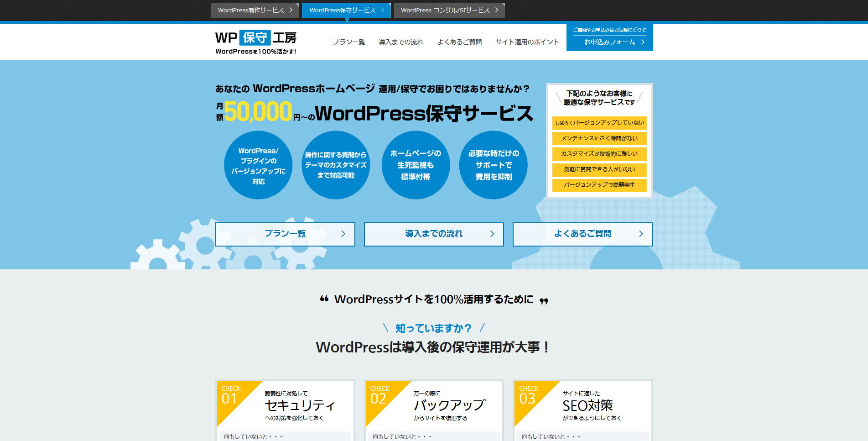Open the WordPress コンサル/SIサービス tab

[x=449, y=10]
